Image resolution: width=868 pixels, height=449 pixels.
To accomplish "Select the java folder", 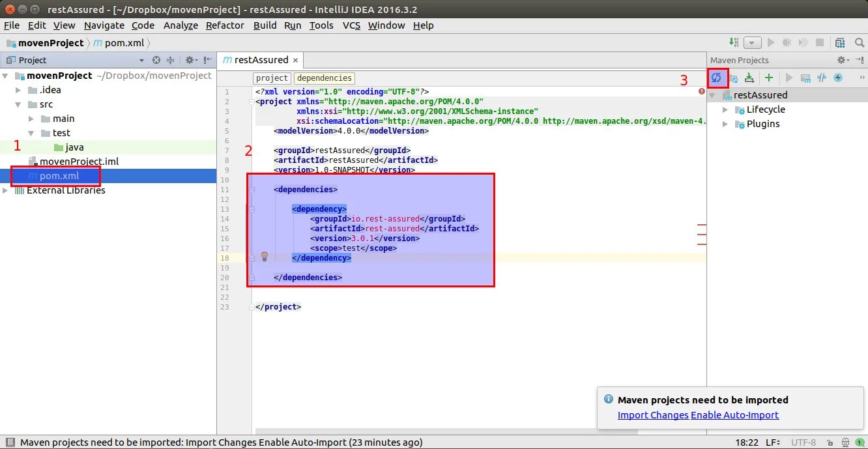I will tap(68, 147).
